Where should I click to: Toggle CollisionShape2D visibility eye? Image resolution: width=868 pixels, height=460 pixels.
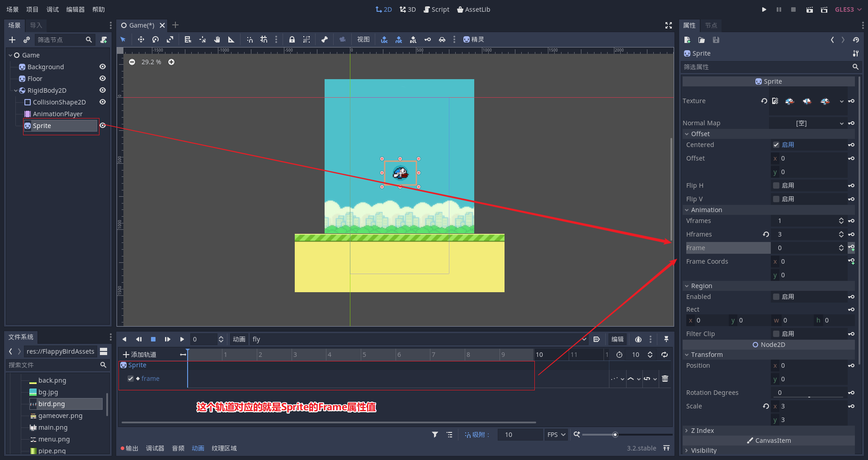(103, 102)
